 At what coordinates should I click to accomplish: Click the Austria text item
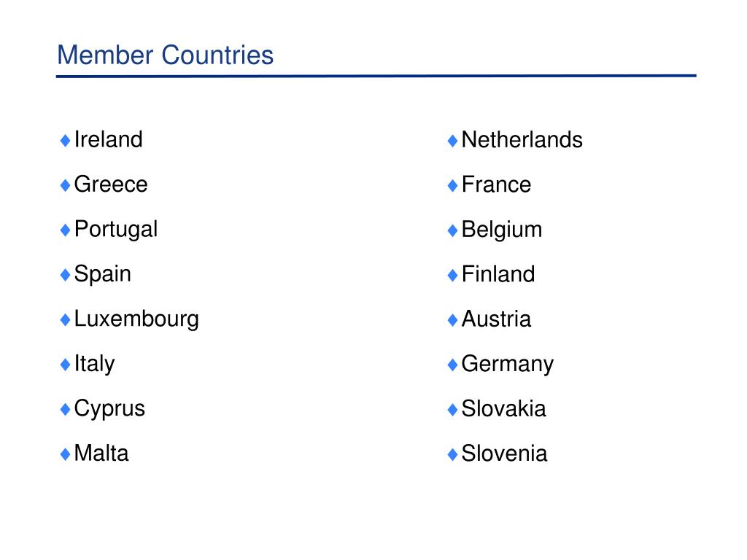(x=496, y=319)
